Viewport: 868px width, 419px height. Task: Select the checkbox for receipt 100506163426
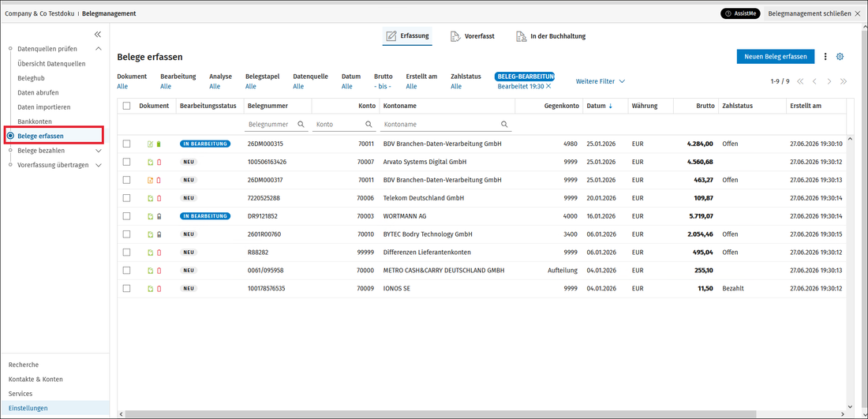pyautogui.click(x=127, y=163)
